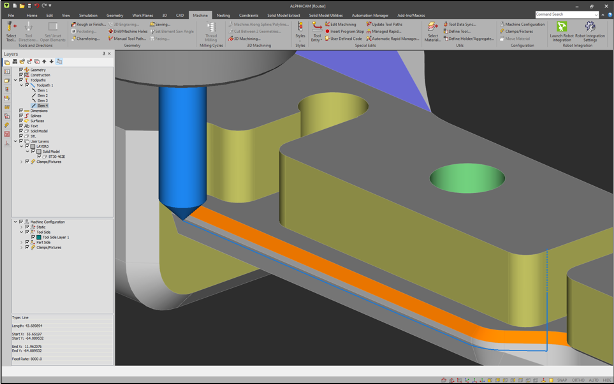Select Elem 4 in toolpath tree
614x384 pixels.
pyautogui.click(x=40, y=106)
